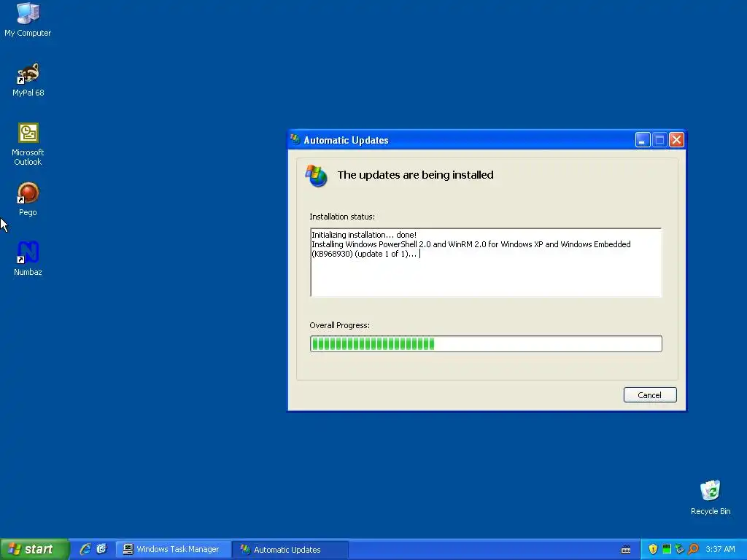The width and height of the screenshot is (747, 560).
Task: Select the Pego desktop shortcut
Action: (28, 199)
